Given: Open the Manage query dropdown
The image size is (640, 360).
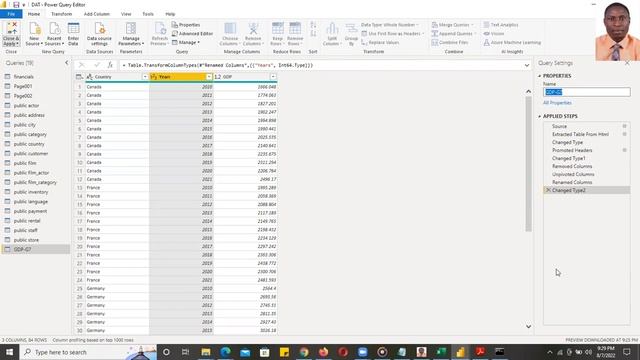Looking at the screenshot, I should [186, 42].
